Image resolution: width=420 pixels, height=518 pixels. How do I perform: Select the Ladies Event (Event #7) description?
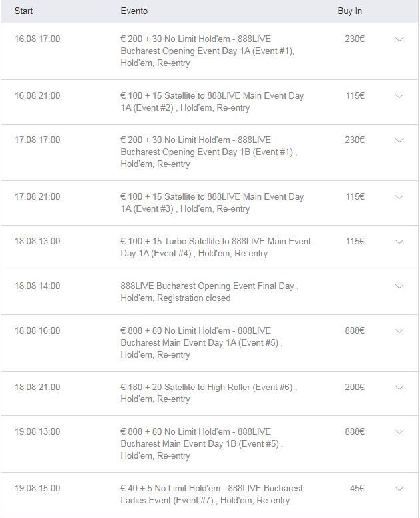212,494
